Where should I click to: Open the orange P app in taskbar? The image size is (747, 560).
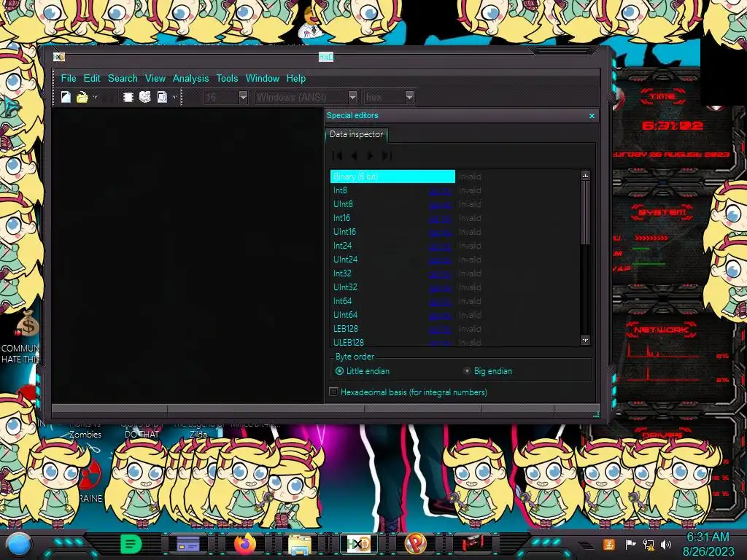tap(415, 544)
